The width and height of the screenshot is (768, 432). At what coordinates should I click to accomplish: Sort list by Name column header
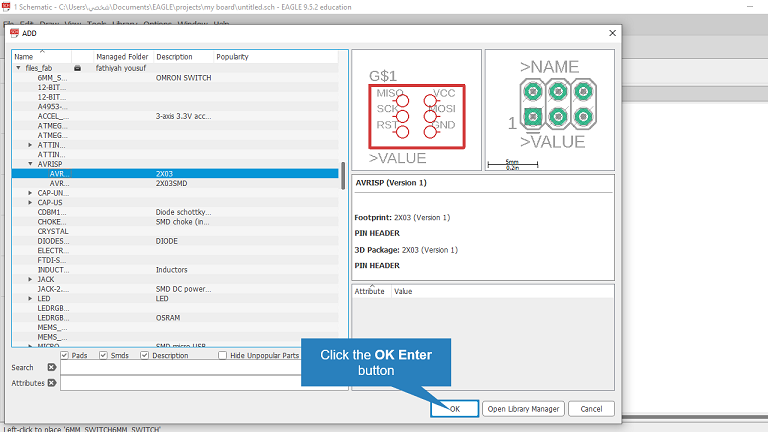coord(42,57)
